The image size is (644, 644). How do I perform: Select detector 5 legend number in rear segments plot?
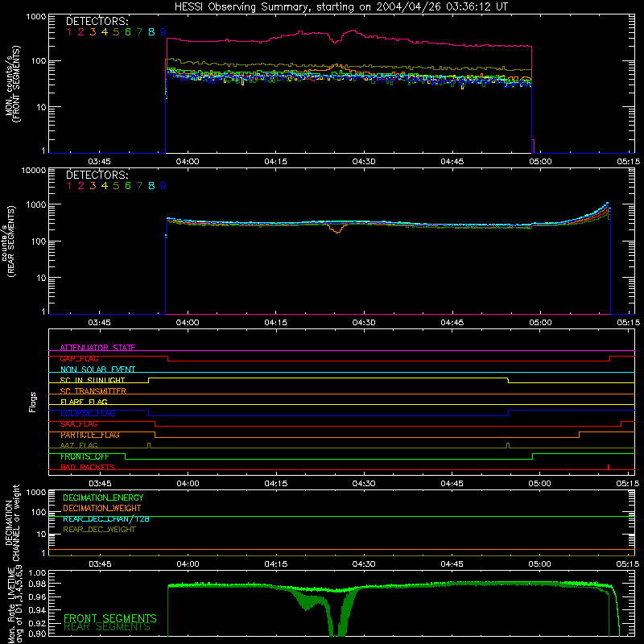(116, 186)
